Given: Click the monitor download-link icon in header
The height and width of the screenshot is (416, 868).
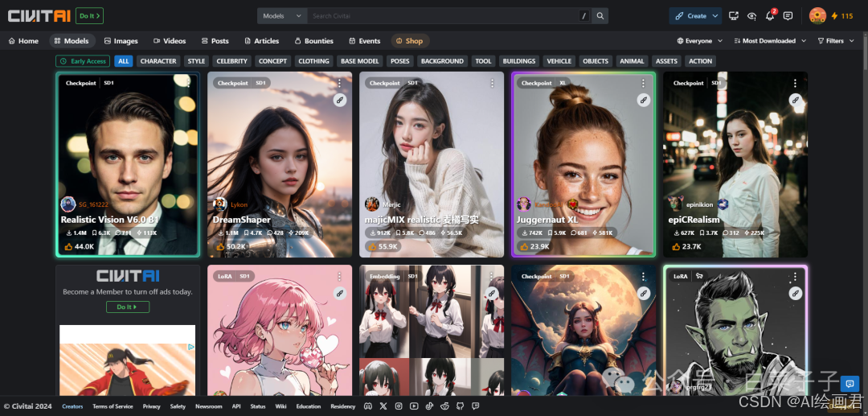Looking at the screenshot, I should coord(734,16).
